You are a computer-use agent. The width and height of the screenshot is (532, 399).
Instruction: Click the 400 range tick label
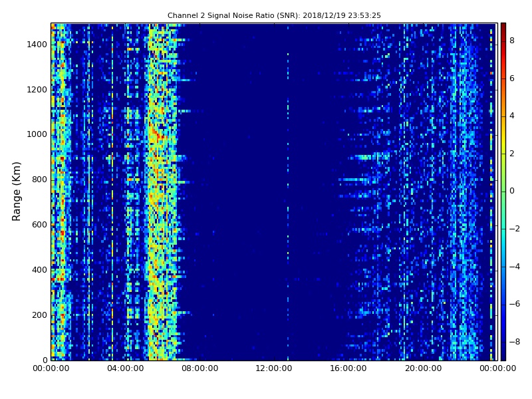pyautogui.click(x=39, y=270)
